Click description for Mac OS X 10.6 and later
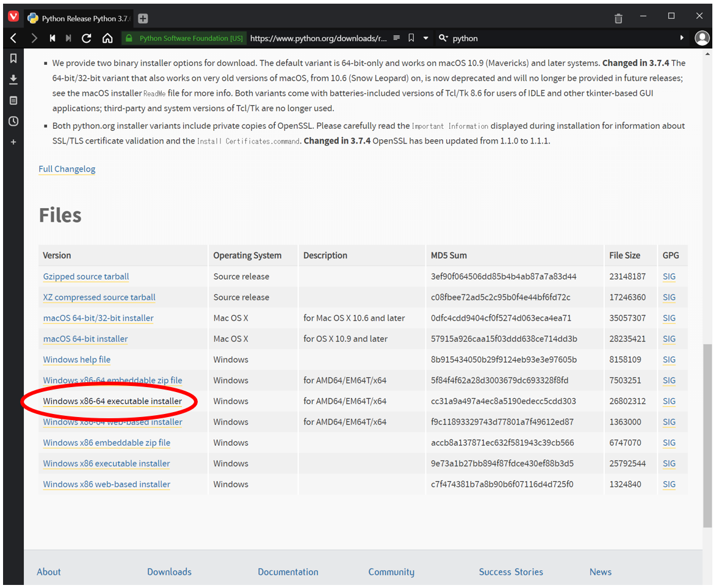The width and height of the screenshot is (716, 588). 354,318
